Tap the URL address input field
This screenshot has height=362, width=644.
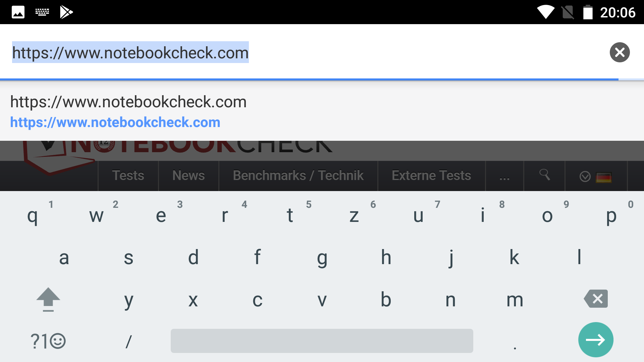[302, 53]
